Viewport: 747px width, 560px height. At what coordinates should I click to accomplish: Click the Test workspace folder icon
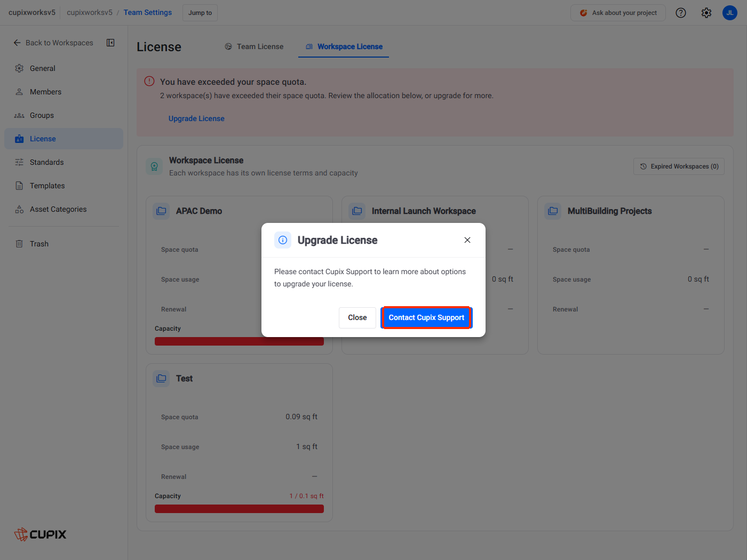[x=161, y=379]
